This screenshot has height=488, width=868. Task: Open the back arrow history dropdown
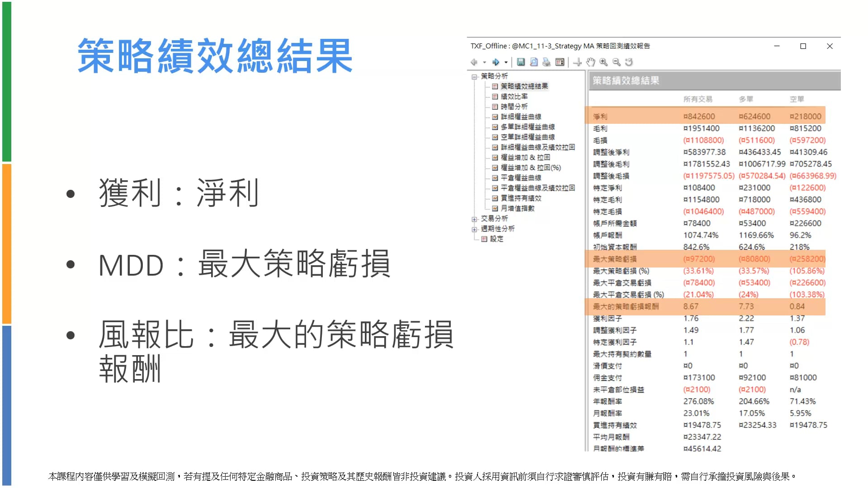point(484,62)
